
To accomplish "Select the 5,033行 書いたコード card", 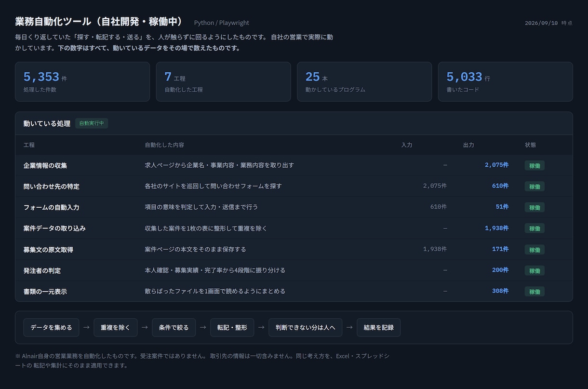I will 506,81.
